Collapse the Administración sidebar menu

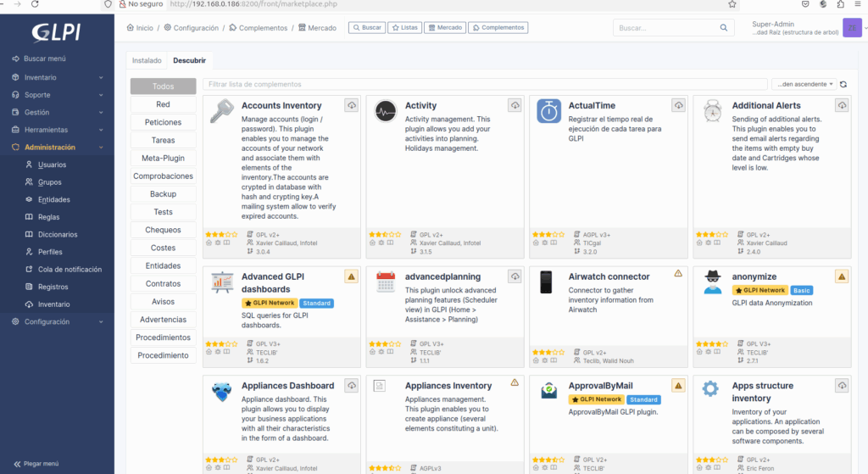58,147
